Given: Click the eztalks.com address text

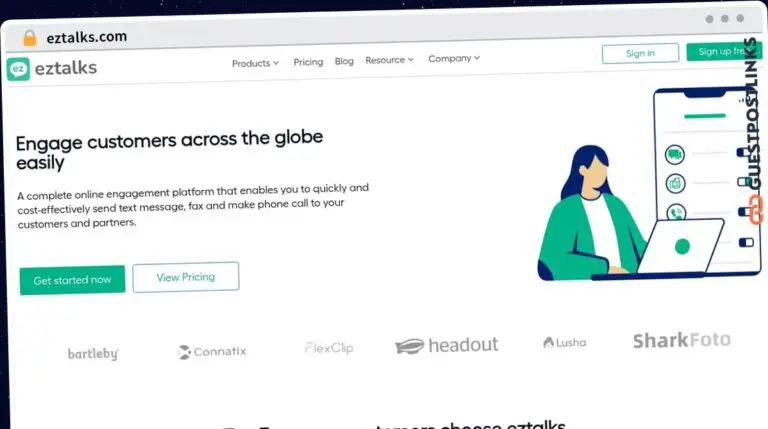Looking at the screenshot, I should click(87, 37).
